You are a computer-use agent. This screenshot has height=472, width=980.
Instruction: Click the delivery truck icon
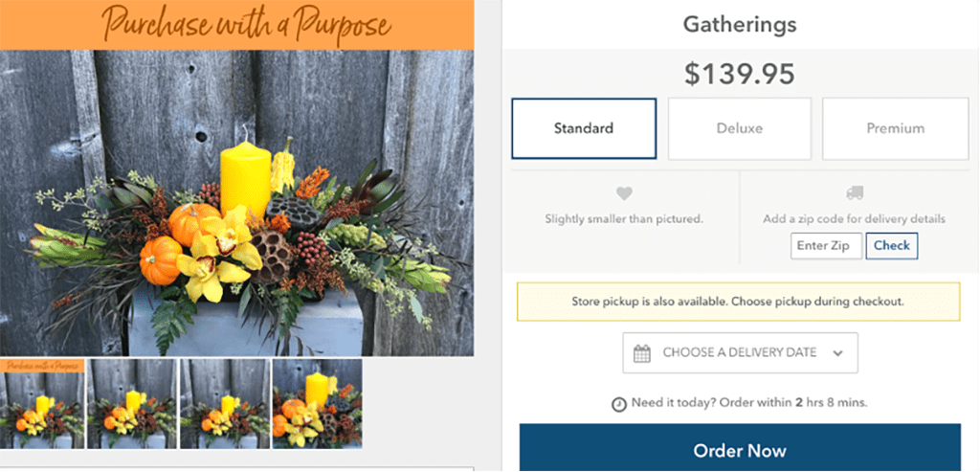[x=855, y=194]
